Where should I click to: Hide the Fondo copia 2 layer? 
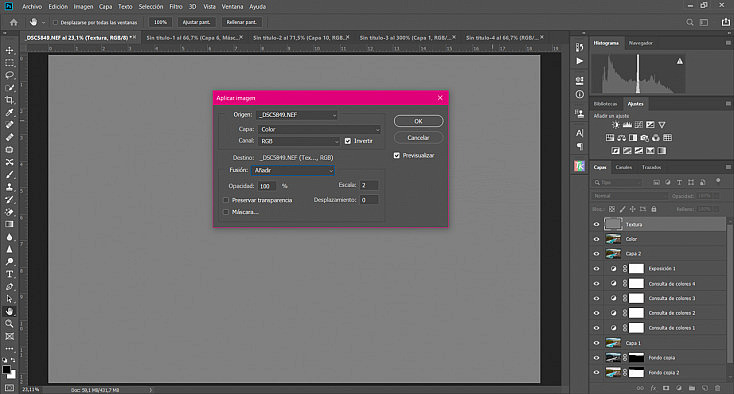point(596,372)
